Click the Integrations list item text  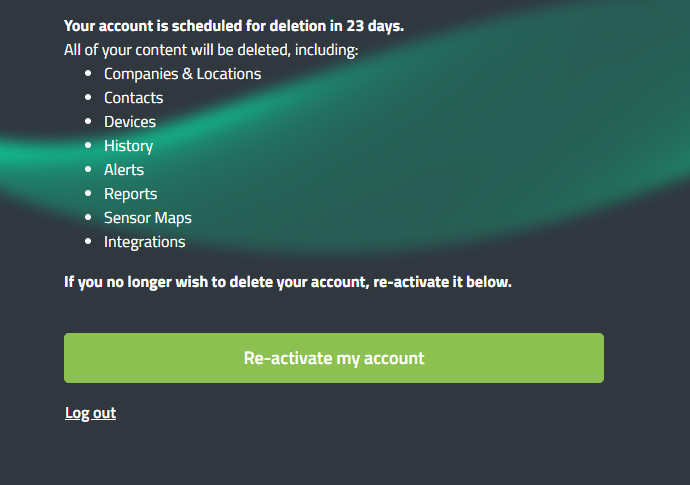tap(144, 242)
